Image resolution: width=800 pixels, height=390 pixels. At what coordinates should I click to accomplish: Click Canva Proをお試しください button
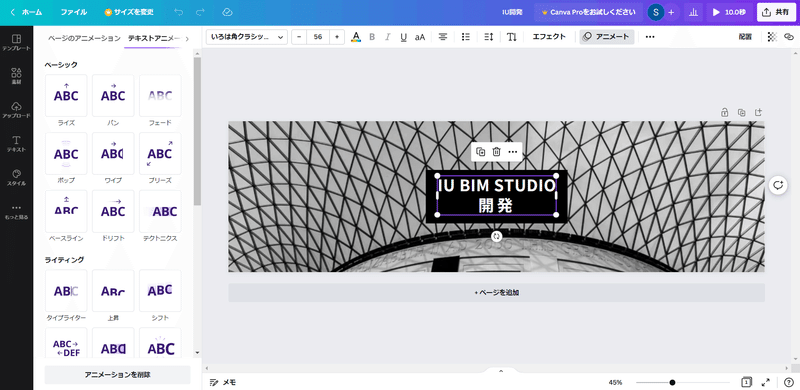pyautogui.click(x=588, y=12)
